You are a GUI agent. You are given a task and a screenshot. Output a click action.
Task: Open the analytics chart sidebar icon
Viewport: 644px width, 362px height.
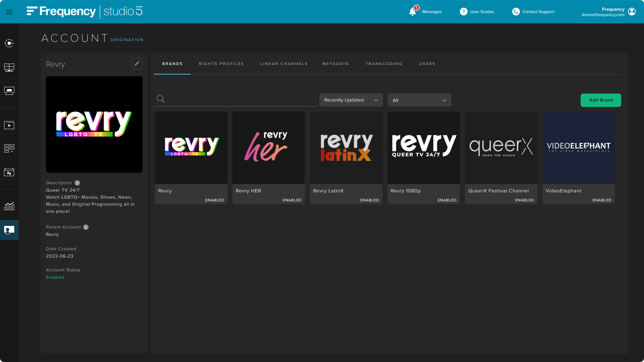pyautogui.click(x=9, y=206)
